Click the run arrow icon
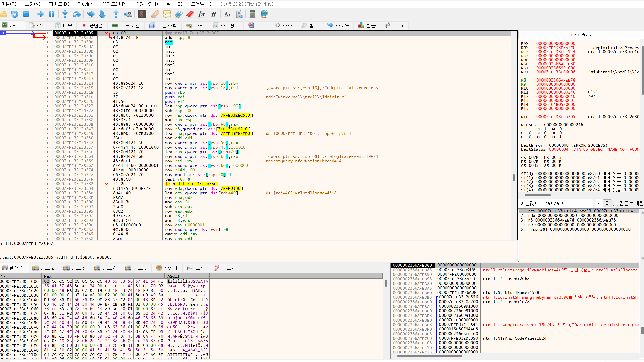 coord(40,14)
